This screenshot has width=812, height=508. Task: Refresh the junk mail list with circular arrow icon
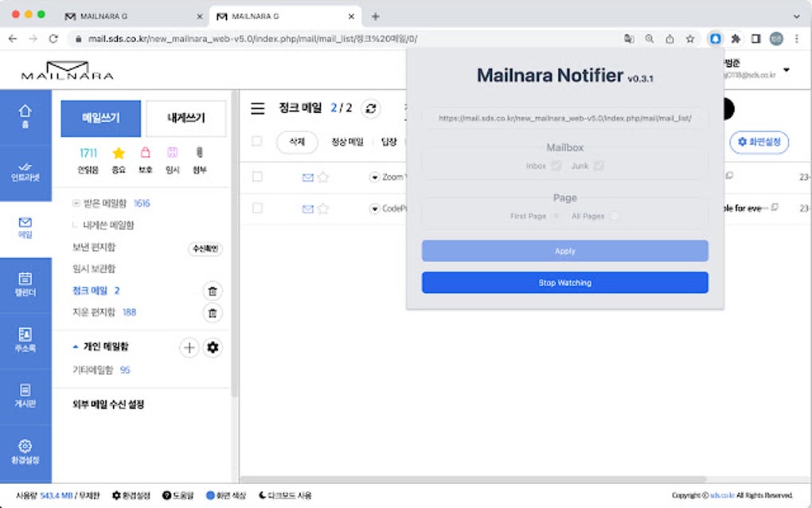coord(370,109)
